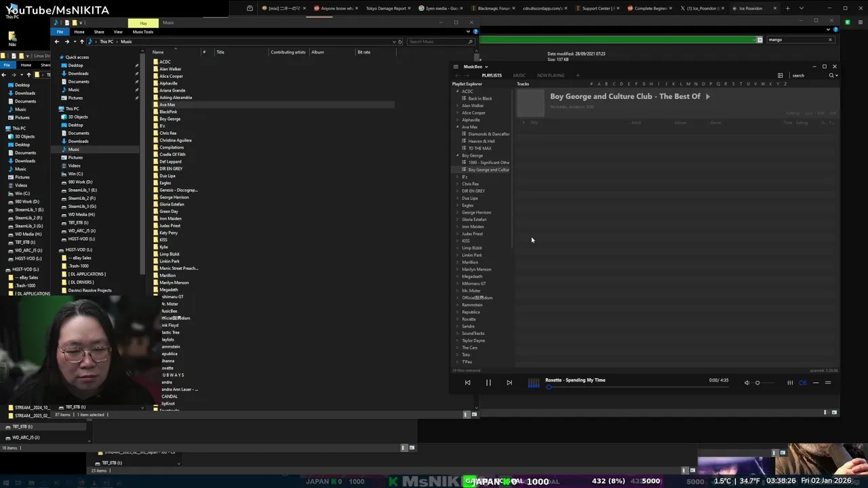Viewport: 868px width, 488px height.
Task: Switch to the MUSIC tab in MusicBee
Action: coord(519,75)
